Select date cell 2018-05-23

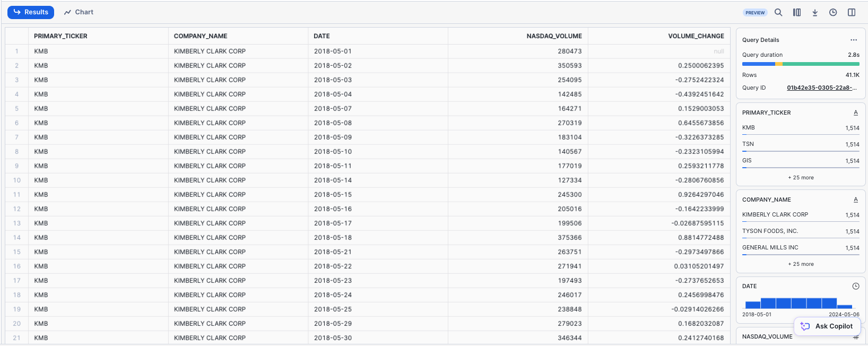coord(378,281)
